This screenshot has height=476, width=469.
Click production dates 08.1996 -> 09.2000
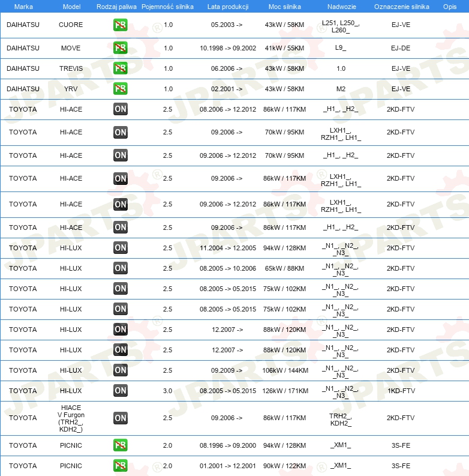coord(228,445)
